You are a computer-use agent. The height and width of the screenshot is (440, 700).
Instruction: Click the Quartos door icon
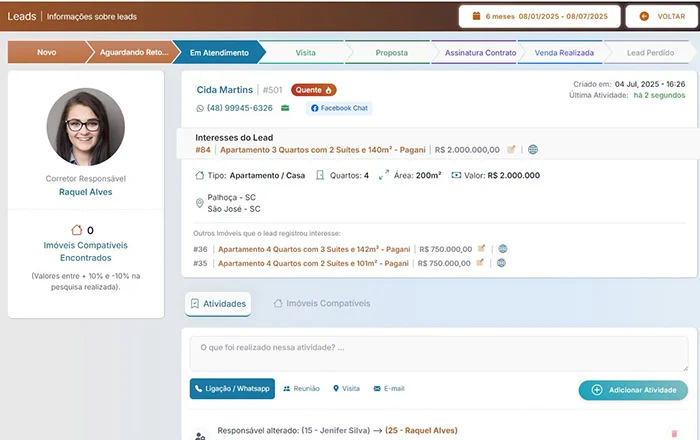pyautogui.click(x=320, y=175)
